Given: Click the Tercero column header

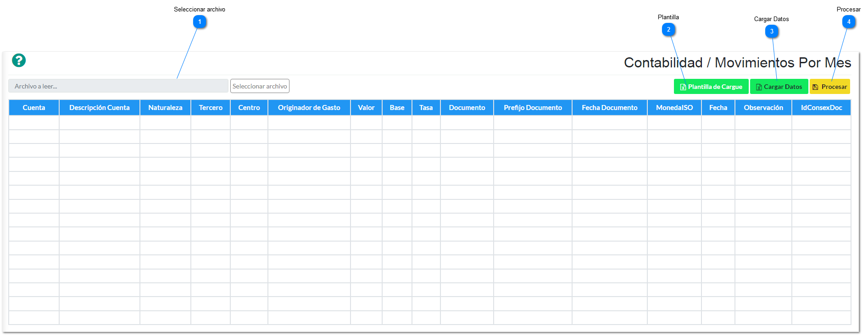Looking at the screenshot, I should (211, 108).
